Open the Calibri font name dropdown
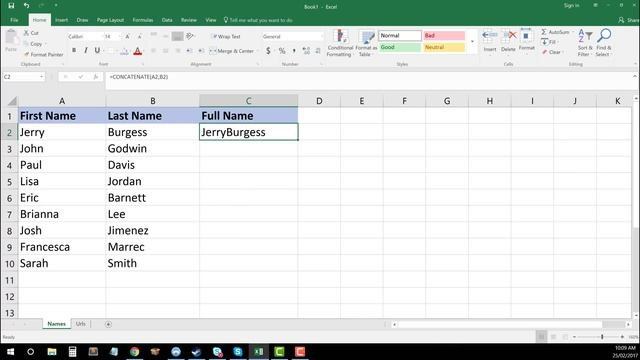Screen dimensions: 640x360 point(84,37)
